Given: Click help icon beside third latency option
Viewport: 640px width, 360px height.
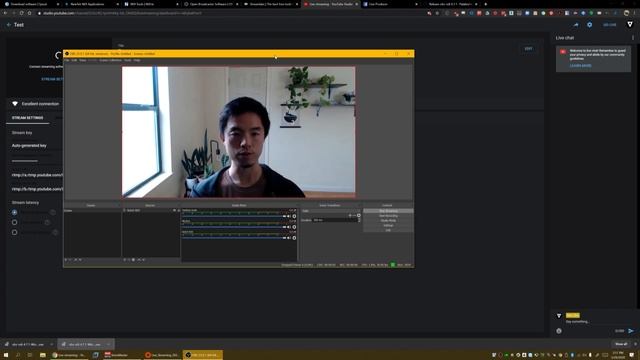Looking at the screenshot, I should 55,232.
